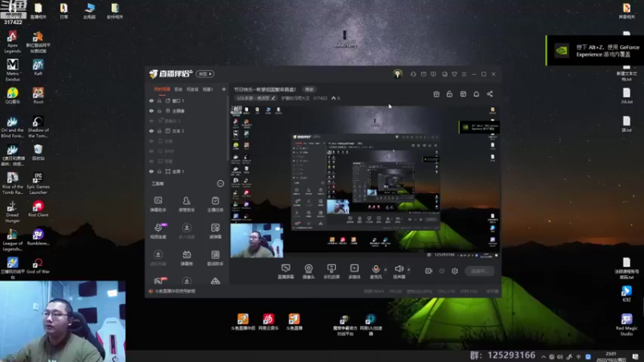Add a new scene with the plus button
This screenshot has height=362, width=644.
[x=224, y=89]
